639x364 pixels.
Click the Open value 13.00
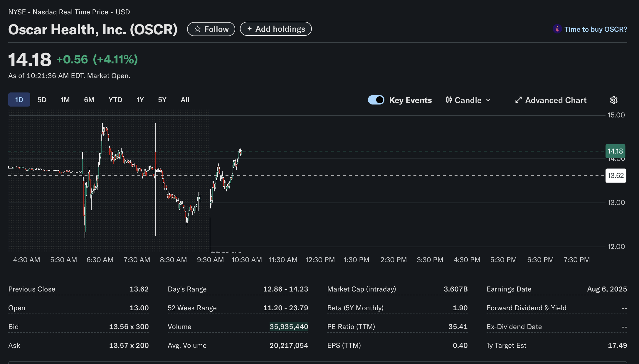click(x=139, y=308)
